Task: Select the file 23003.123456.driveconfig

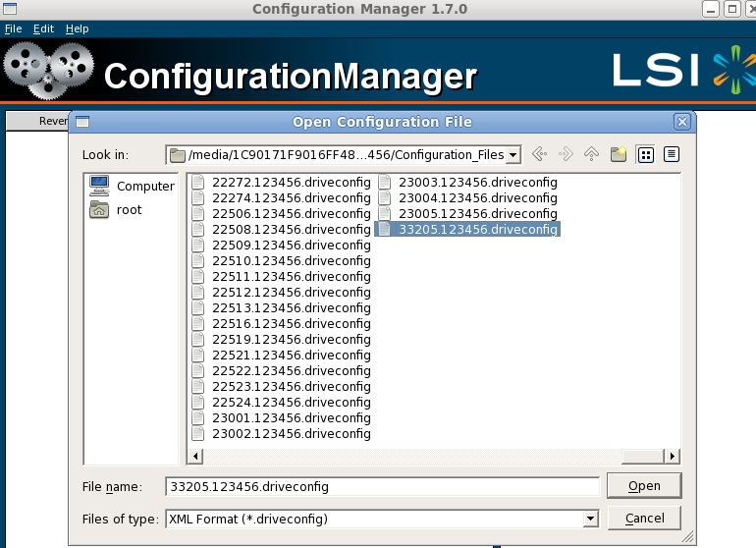Action: click(477, 182)
